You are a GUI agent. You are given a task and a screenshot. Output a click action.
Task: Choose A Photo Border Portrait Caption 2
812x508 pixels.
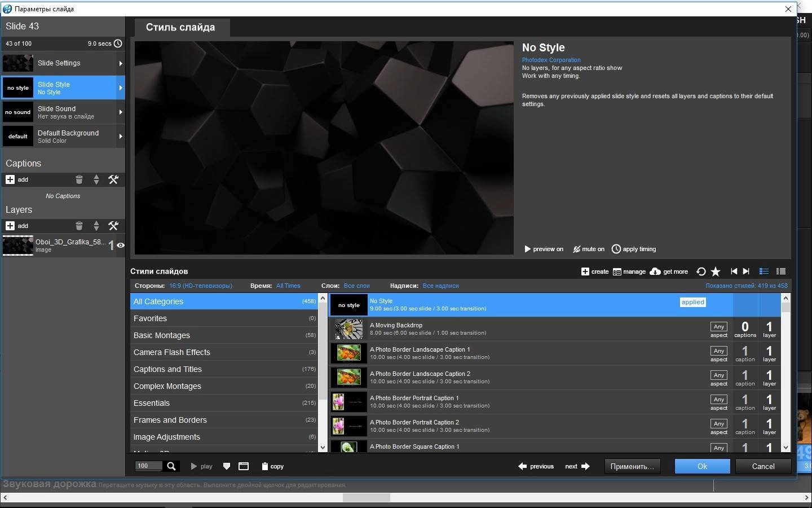pyautogui.click(x=555, y=426)
